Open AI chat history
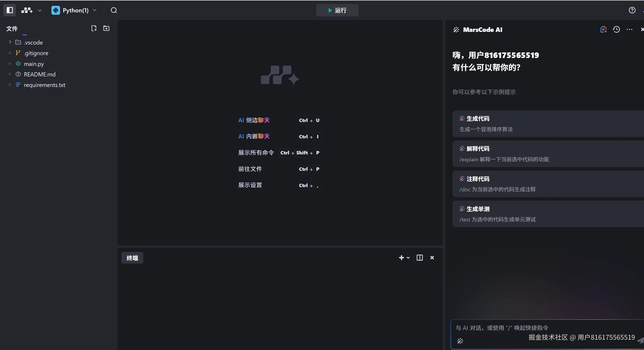This screenshot has width=644, height=350. [x=616, y=30]
